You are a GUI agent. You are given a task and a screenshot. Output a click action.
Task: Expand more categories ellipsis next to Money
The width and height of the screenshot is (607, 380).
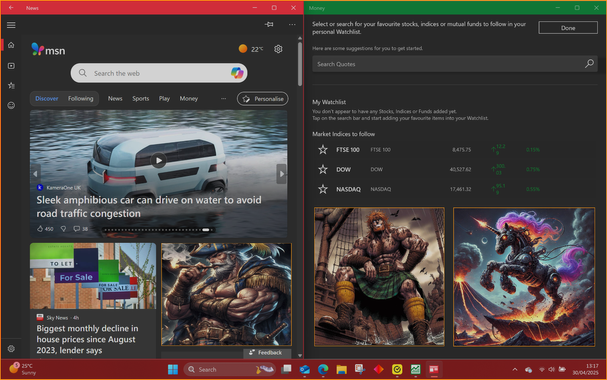pos(223,99)
